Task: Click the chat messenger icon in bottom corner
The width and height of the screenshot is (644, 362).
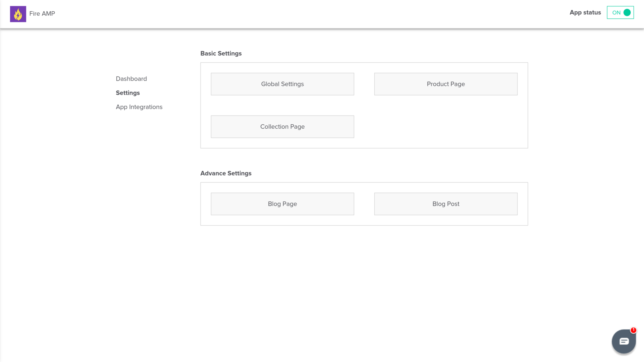Action: point(623,341)
